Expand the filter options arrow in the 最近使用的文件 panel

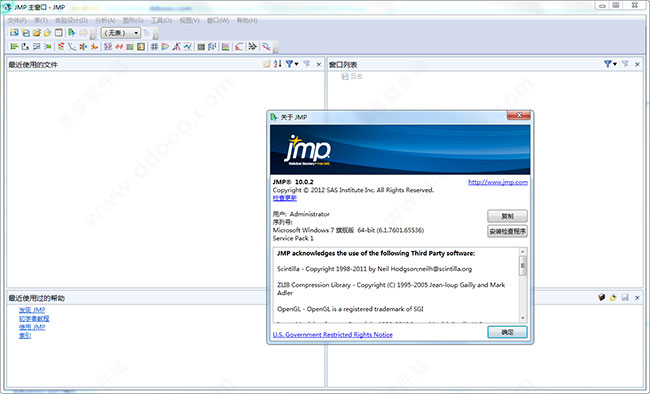(296, 64)
